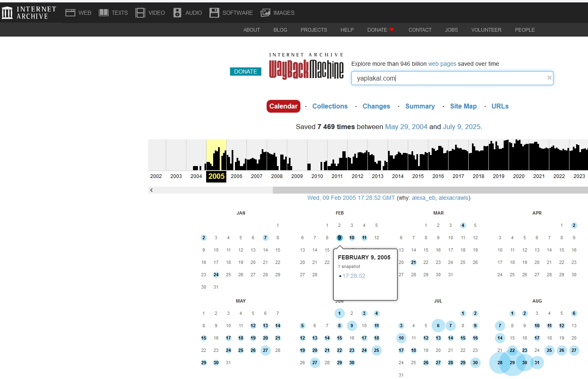588x379 pixels.
Task: Open the Web section icon
Action: 70,13
